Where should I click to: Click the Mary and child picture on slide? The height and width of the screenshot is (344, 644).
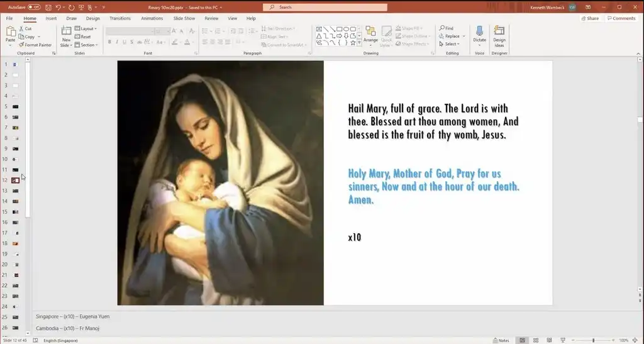click(x=221, y=182)
